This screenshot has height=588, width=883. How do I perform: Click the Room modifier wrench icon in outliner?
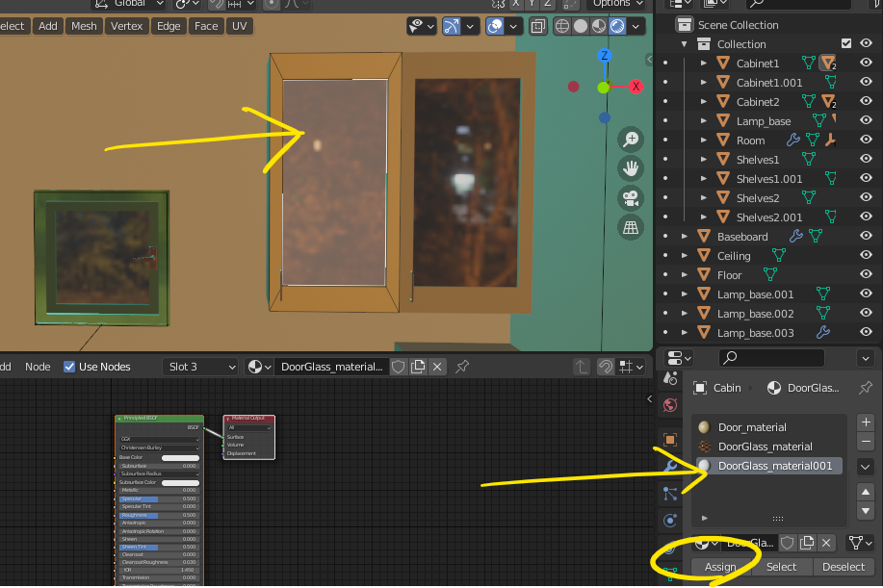(x=792, y=141)
